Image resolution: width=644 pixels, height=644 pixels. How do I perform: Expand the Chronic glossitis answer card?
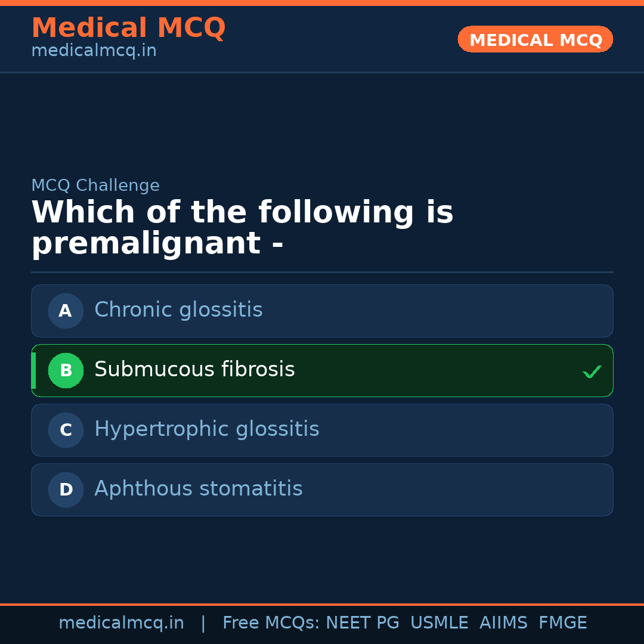(322, 311)
